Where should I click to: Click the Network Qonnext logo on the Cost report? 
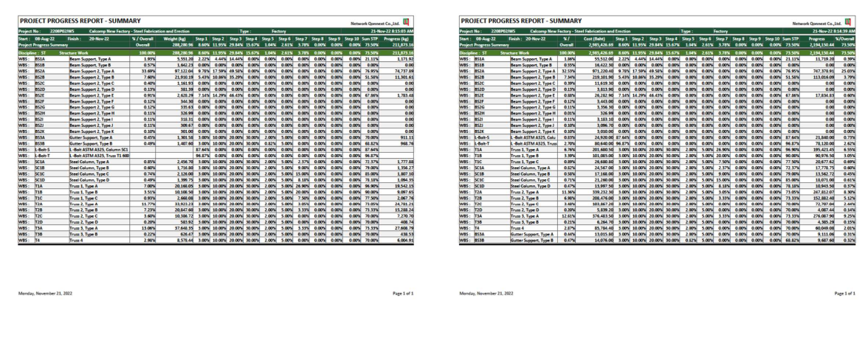pyautogui.click(x=847, y=23)
